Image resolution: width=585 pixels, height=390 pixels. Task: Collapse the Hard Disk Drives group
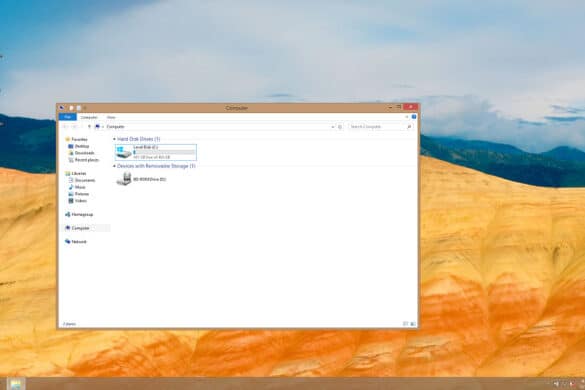[115, 139]
